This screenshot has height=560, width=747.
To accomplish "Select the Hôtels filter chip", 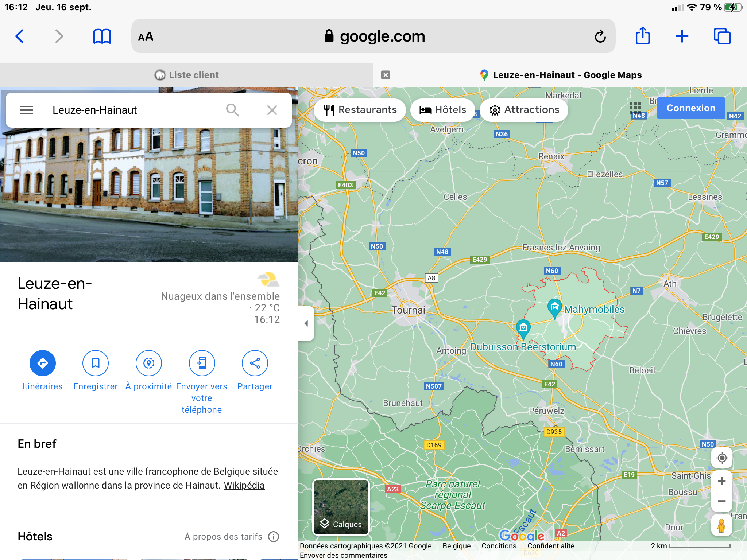I will [442, 110].
